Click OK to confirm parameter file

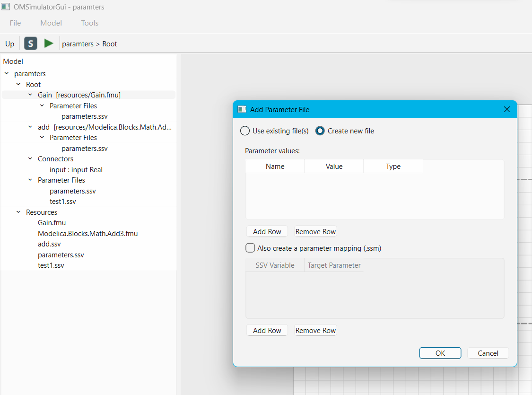click(x=440, y=353)
